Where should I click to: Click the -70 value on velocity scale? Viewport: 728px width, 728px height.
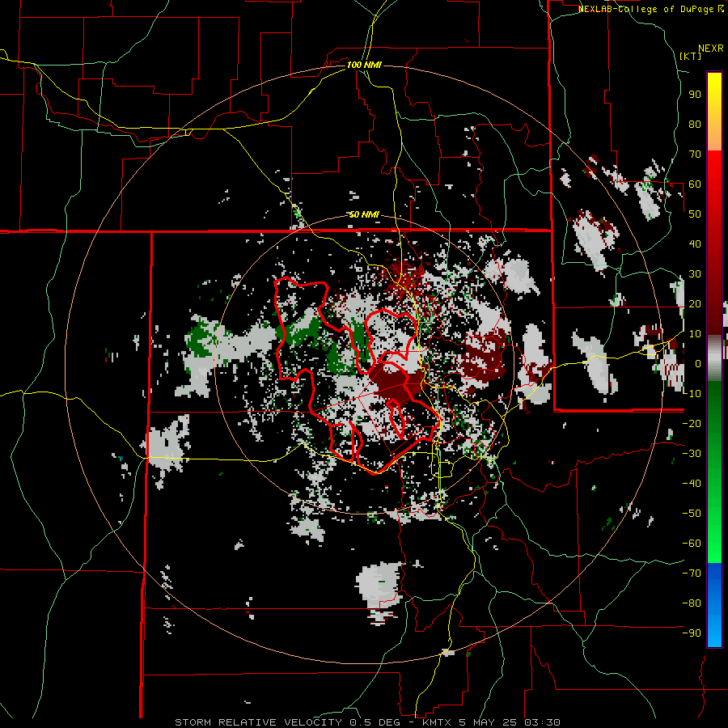(x=692, y=574)
